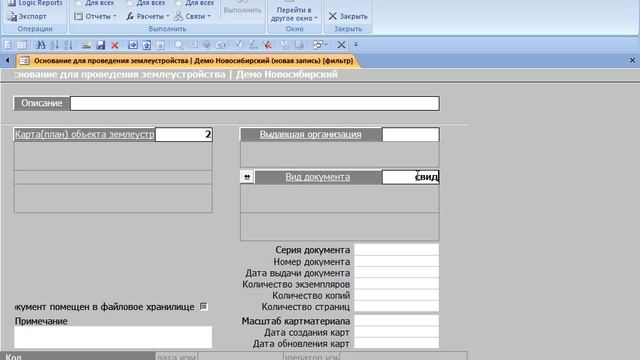This screenshot has width=640, height=360.
Task: Click the Дата создания карт field
Action: point(396,332)
